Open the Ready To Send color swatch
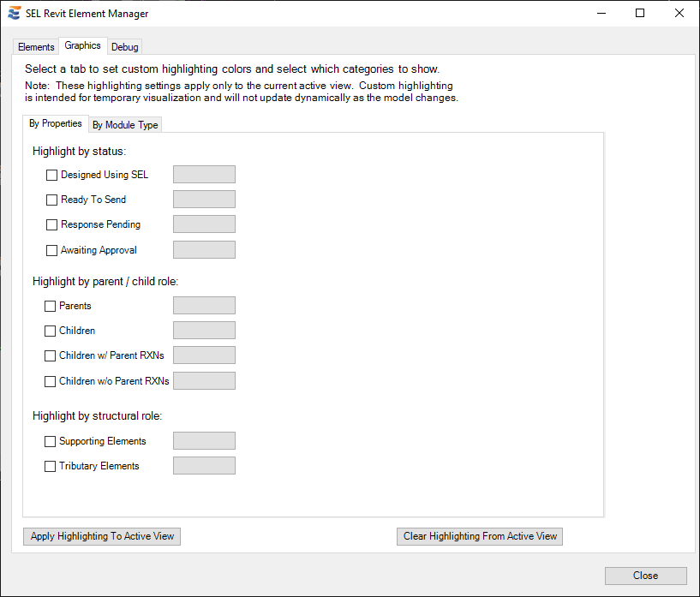Image resolution: width=700 pixels, height=597 pixels. coord(204,200)
